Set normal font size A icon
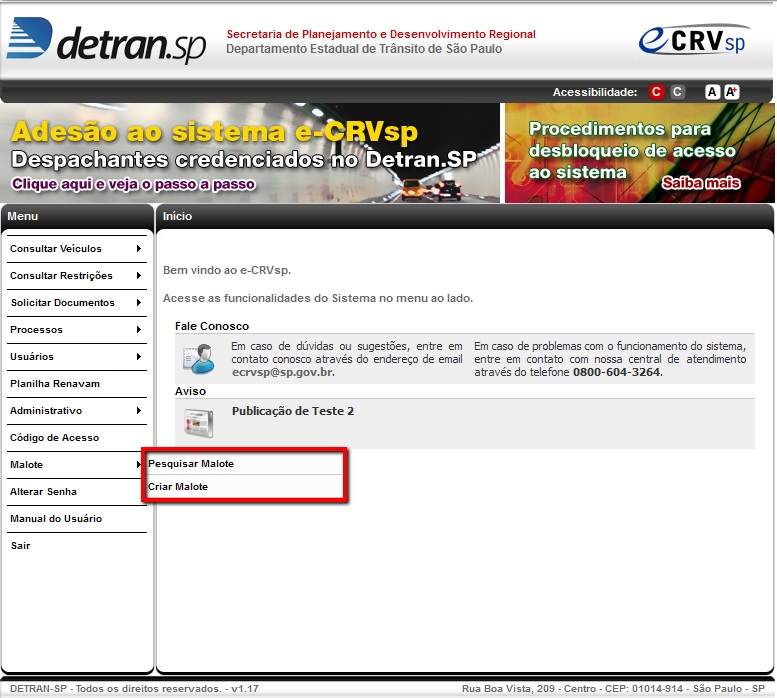This screenshot has height=698, width=777. point(712,92)
